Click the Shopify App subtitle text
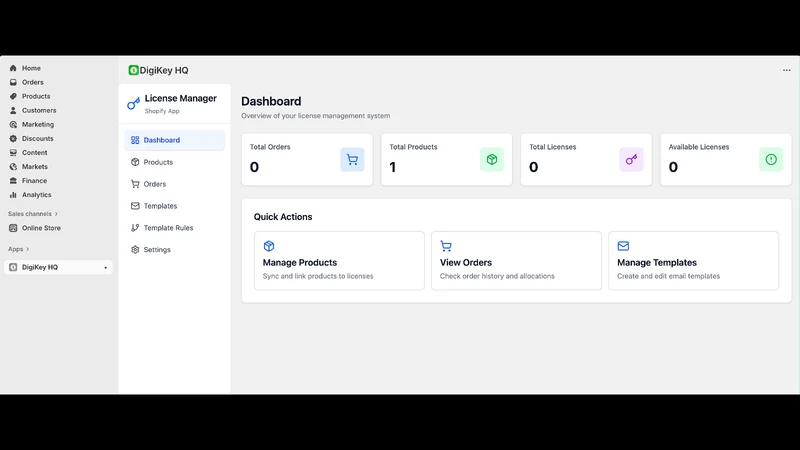This screenshot has height=450, width=800. (x=162, y=111)
